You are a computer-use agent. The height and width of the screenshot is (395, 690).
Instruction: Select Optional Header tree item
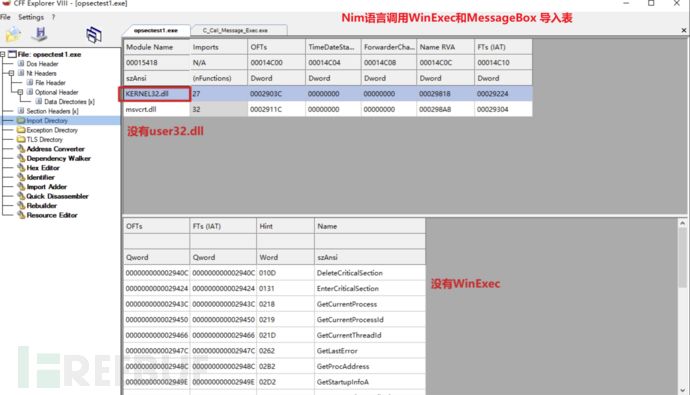coord(57,92)
